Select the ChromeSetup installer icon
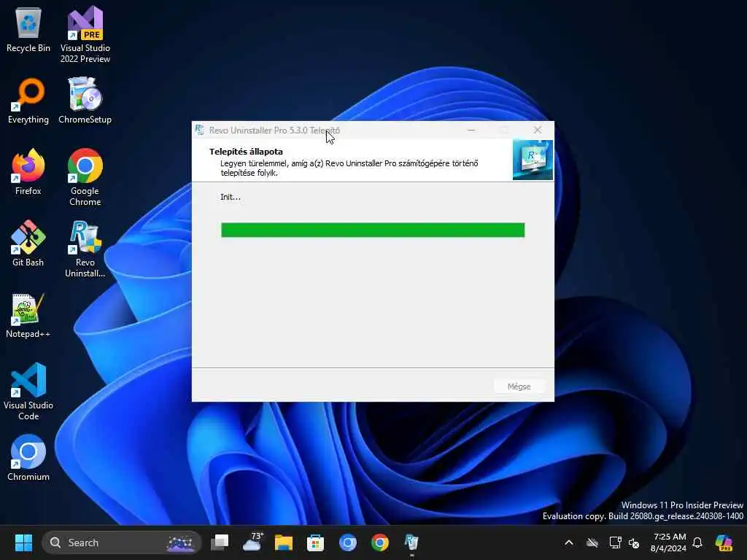This screenshot has height=560, width=747. click(x=85, y=101)
